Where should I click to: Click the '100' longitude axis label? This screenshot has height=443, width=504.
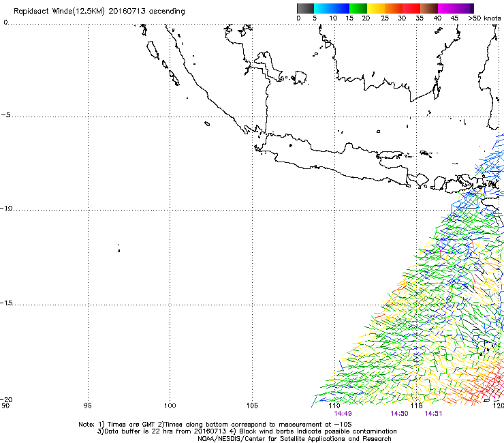point(170,406)
